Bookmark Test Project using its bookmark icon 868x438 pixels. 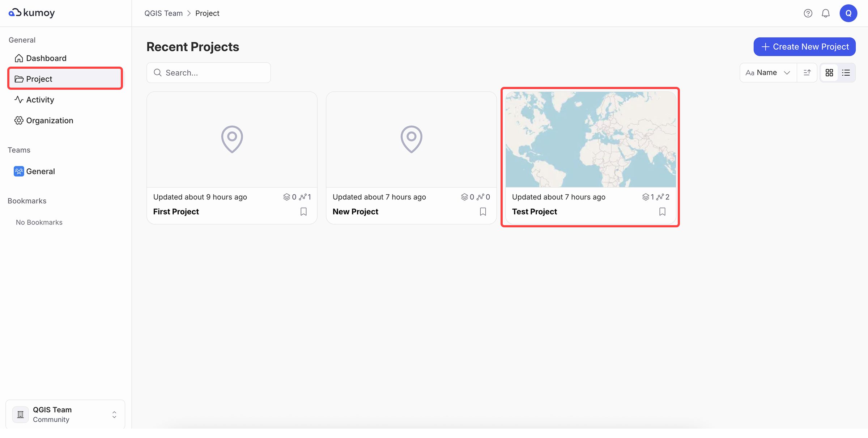662,211
